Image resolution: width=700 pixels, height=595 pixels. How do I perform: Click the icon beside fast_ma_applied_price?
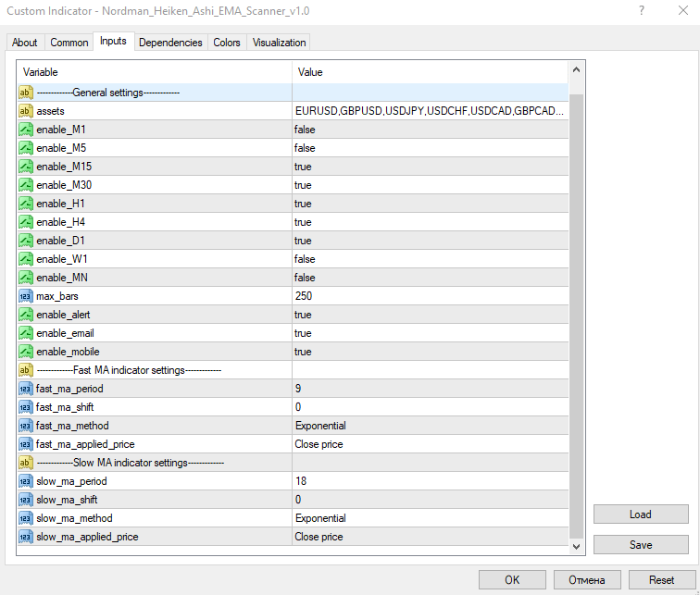pyautogui.click(x=25, y=444)
